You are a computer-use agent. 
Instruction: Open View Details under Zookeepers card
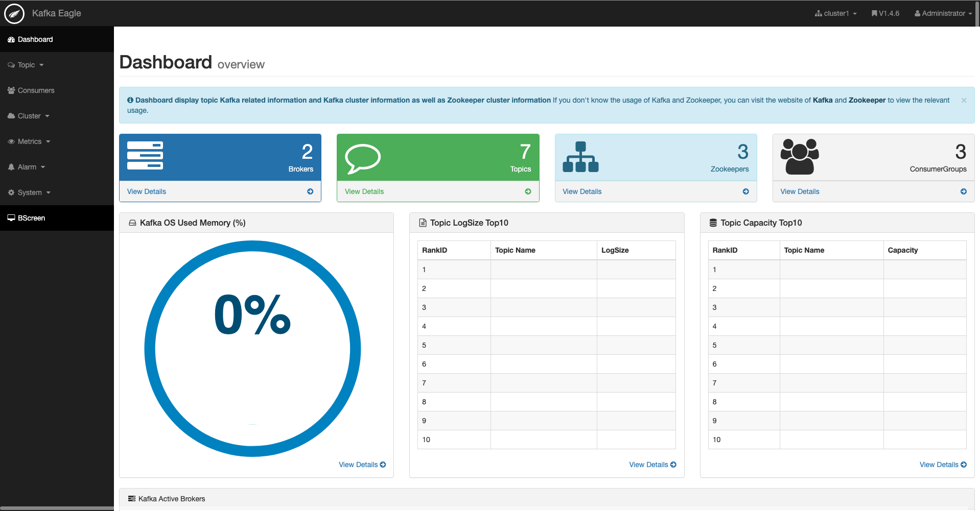pyautogui.click(x=582, y=191)
